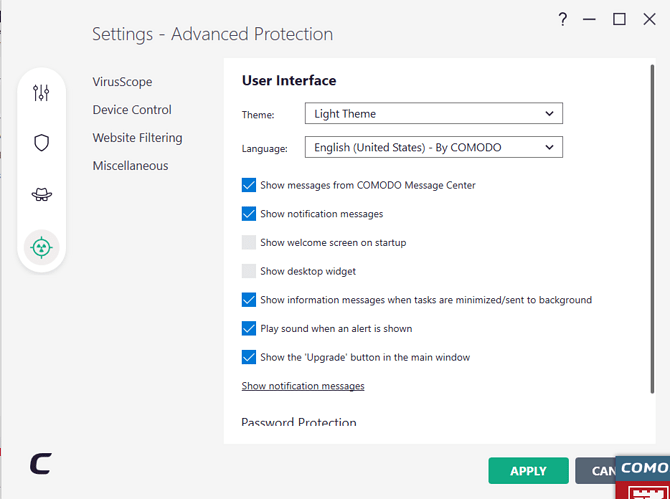670x499 pixels.
Task: Open the Theme dropdown
Action: pyautogui.click(x=434, y=113)
